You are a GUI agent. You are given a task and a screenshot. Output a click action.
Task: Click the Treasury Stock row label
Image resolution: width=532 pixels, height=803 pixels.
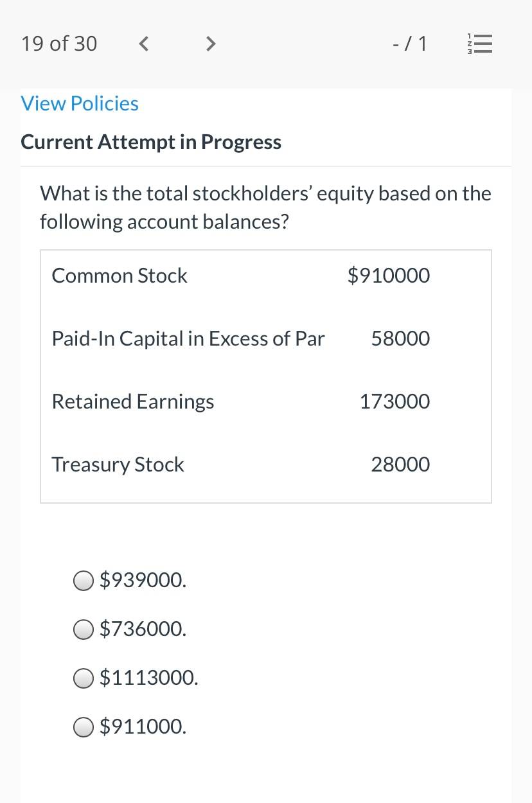click(x=118, y=464)
